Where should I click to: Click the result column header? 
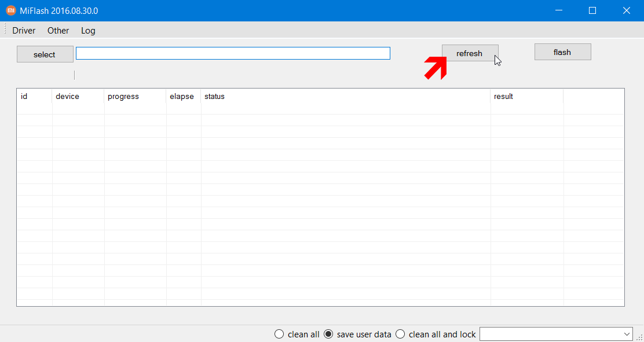point(526,97)
